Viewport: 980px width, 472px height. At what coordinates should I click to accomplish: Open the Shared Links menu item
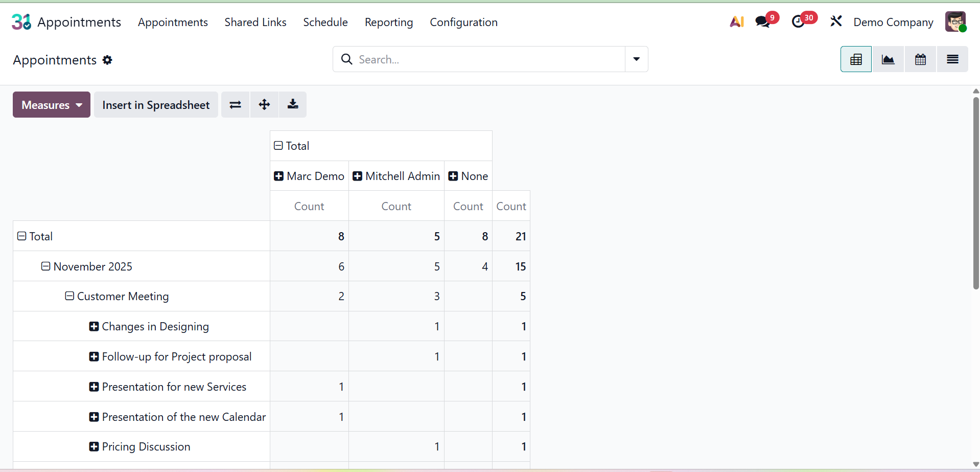click(x=255, y=23)
